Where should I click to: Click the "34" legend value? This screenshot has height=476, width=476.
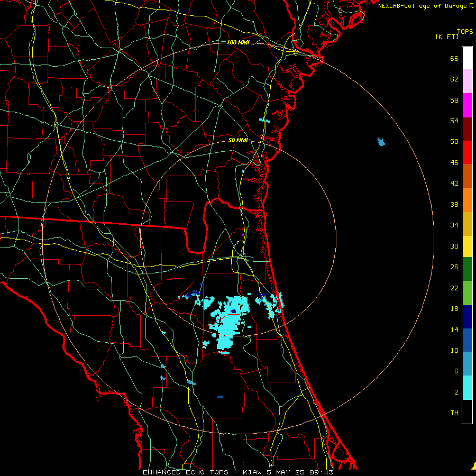(x=454, y=225)
